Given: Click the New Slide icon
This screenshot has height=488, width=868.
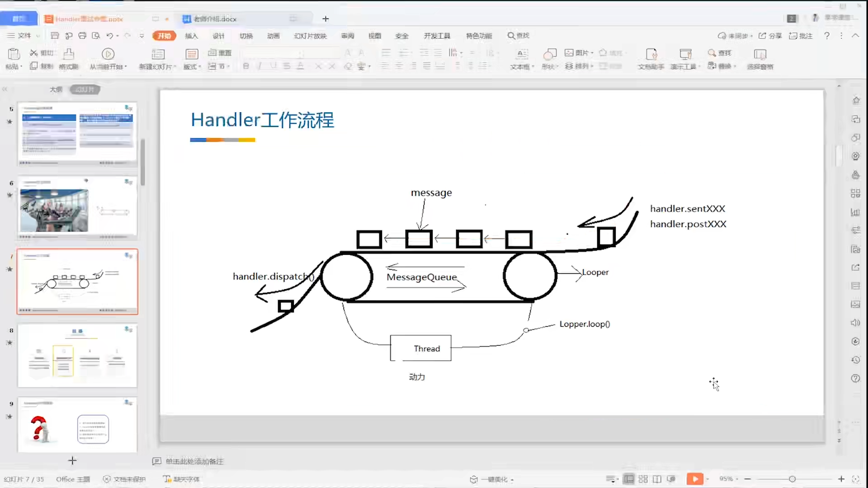Looking at the screenshot, I should [x=158, y=54].
